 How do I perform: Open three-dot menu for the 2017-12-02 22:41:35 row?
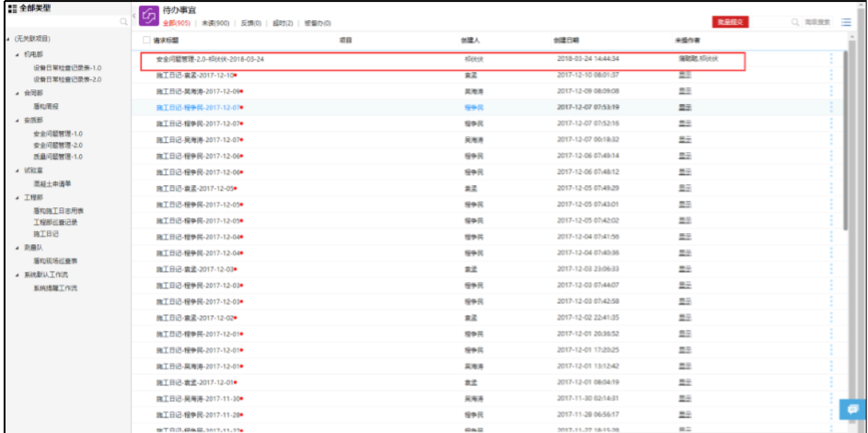831,318
